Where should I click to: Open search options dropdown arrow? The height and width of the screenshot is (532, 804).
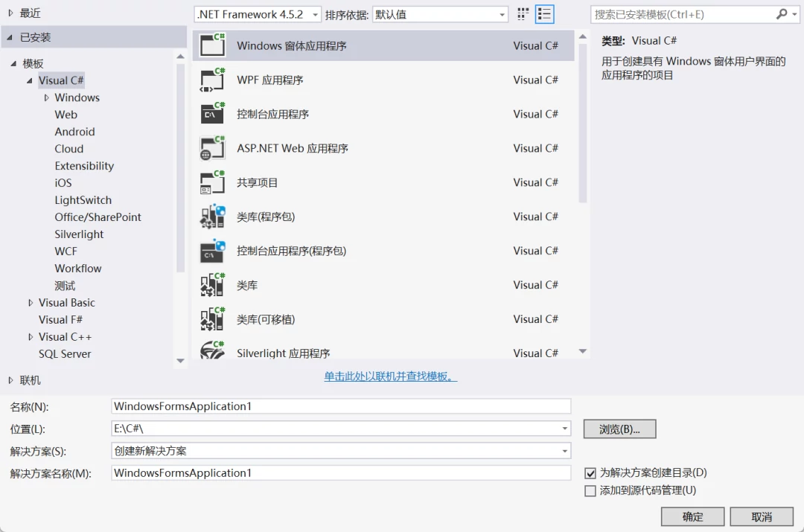coord(794,14)
